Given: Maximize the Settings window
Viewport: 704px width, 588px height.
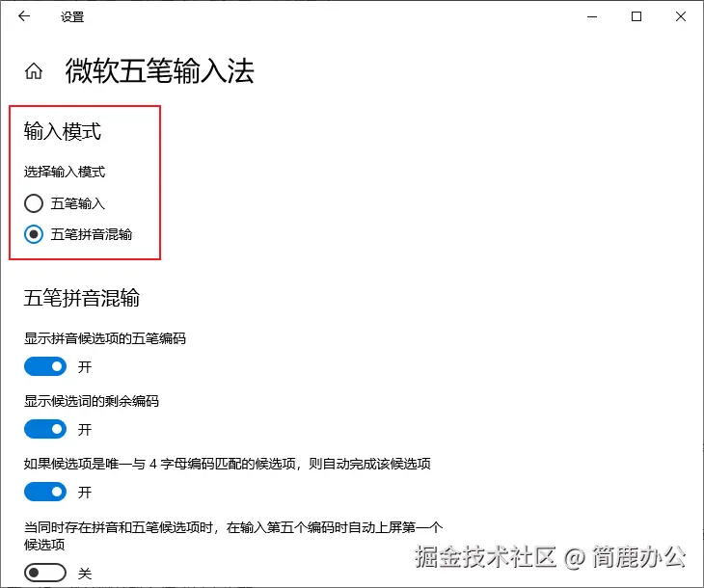Looking at the screenshot, I should click(636, 16).
